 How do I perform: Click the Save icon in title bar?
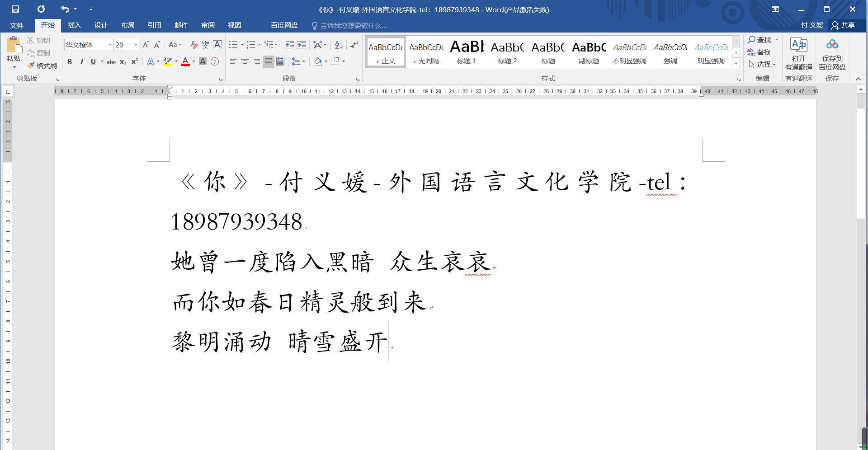pos(15,9)
